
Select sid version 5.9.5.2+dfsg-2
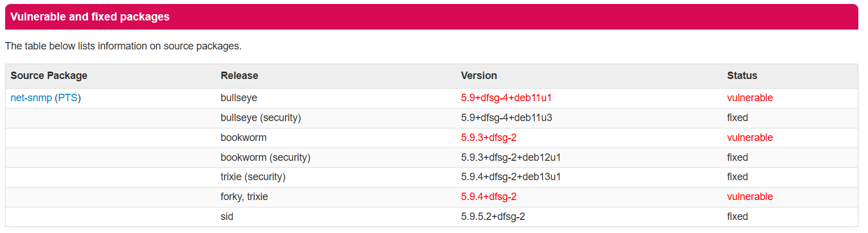coord(497,217)
